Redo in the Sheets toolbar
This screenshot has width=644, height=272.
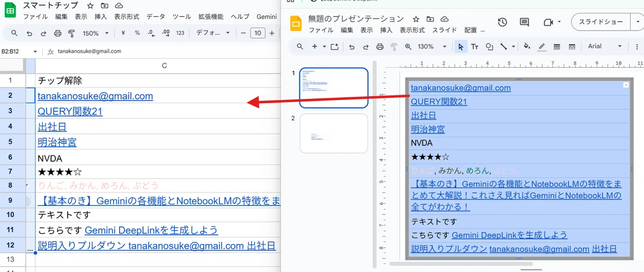(x=43, y=33)
